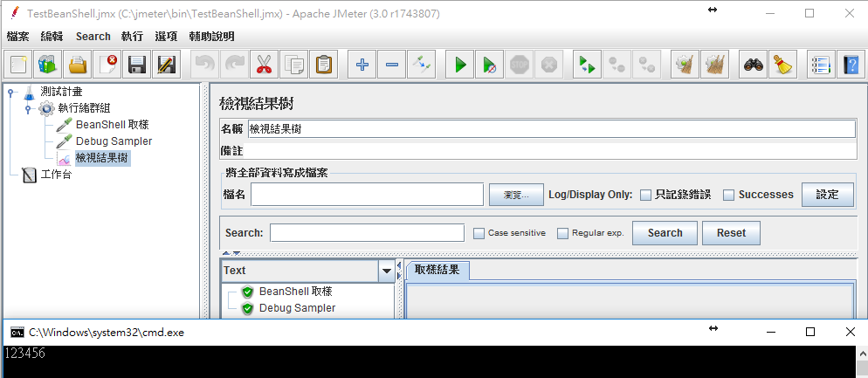This screenshot has height=378, width=868.
Task: Enable 只記錄錯誤 checkbox
Action: 645,195
